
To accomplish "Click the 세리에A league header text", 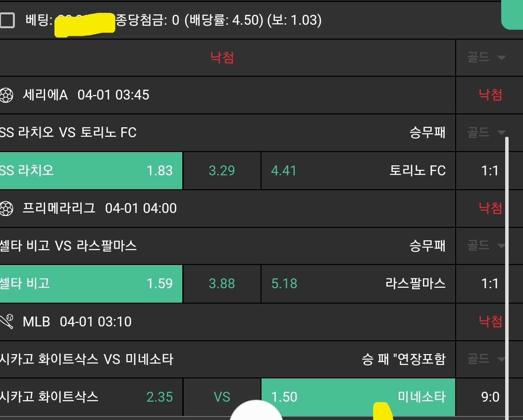I will tap(45, 95).
